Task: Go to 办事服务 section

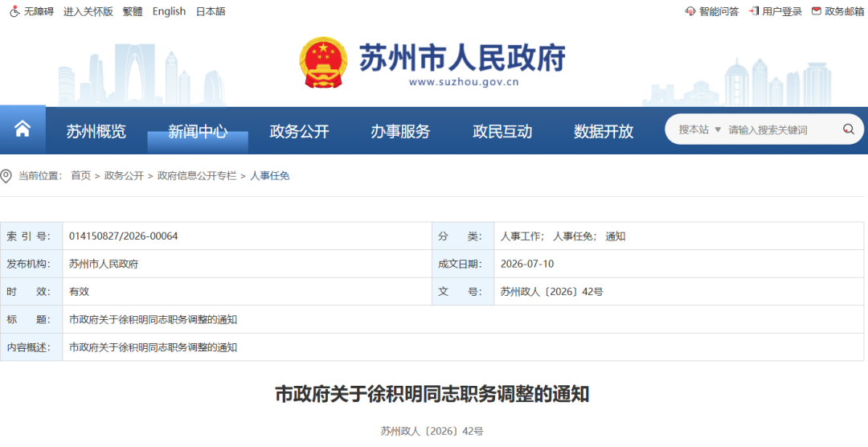Action: (x=400, y=131)
